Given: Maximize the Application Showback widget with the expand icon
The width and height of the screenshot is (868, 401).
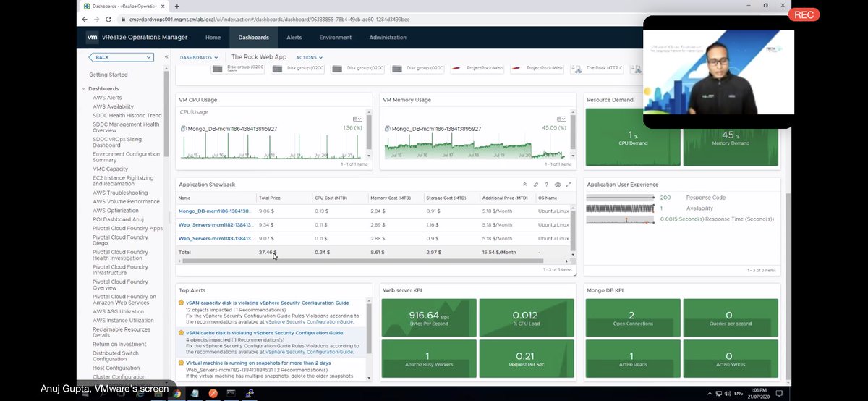Looking at the screenshot, I should pos(568,185).
